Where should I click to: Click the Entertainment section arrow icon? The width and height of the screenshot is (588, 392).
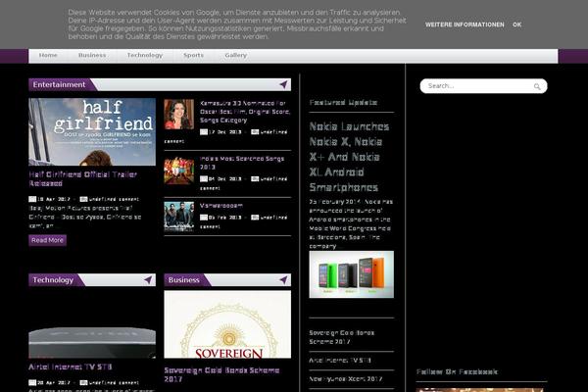283,84
